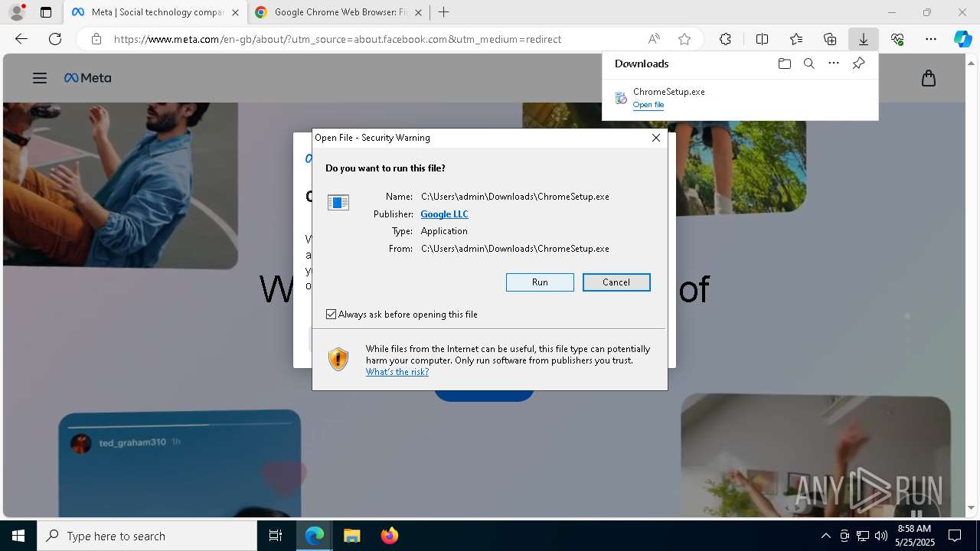Open a new tab with plus button
This screenshot has width=980, height=551.
coord(444,12)
